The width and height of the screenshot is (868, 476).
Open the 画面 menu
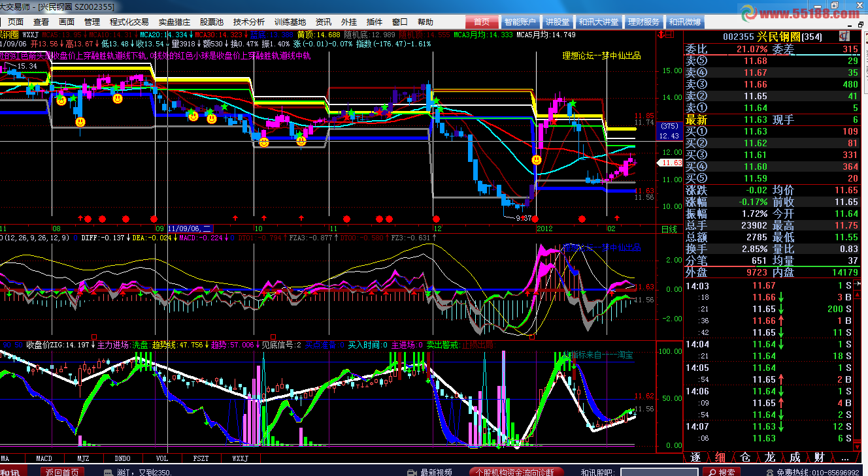point(67,22)
